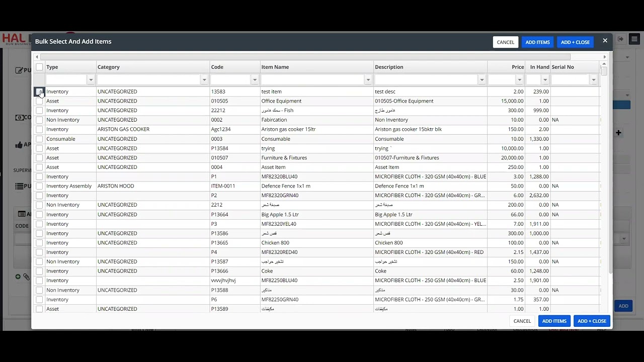Select the checkbox for the Fabircation row
The height and width of the screenshot is (362, 644).
pyautogui.click(x=39, y=120)
